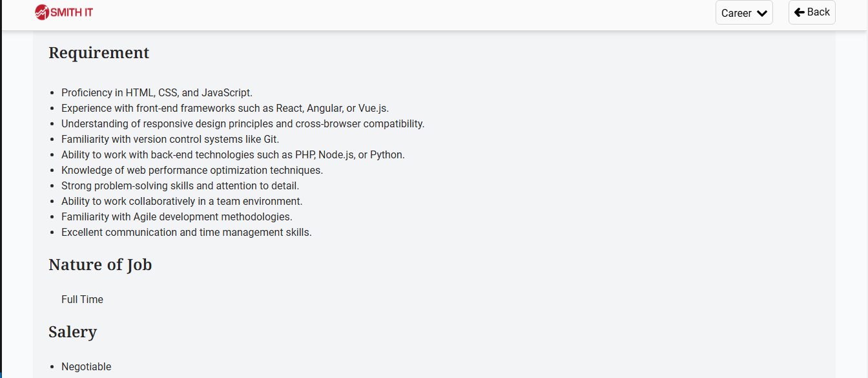
Task: Click the problem-solving skills requirement
Action: [180, 185]
